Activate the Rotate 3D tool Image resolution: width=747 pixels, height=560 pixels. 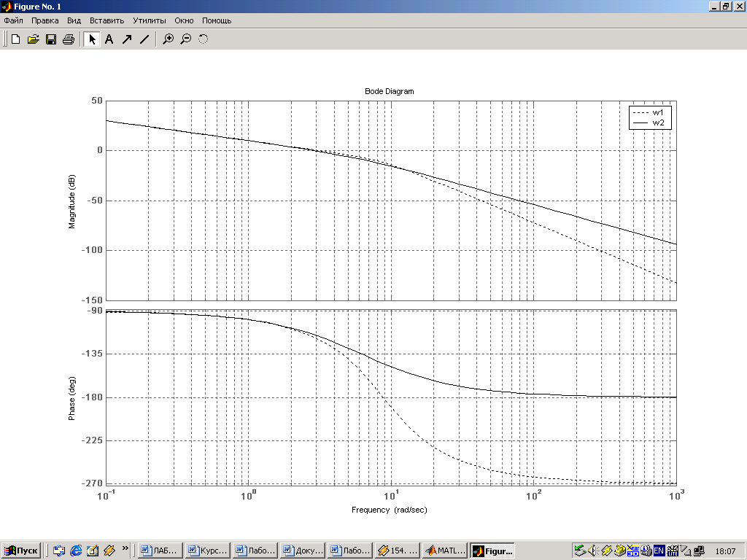204,39
